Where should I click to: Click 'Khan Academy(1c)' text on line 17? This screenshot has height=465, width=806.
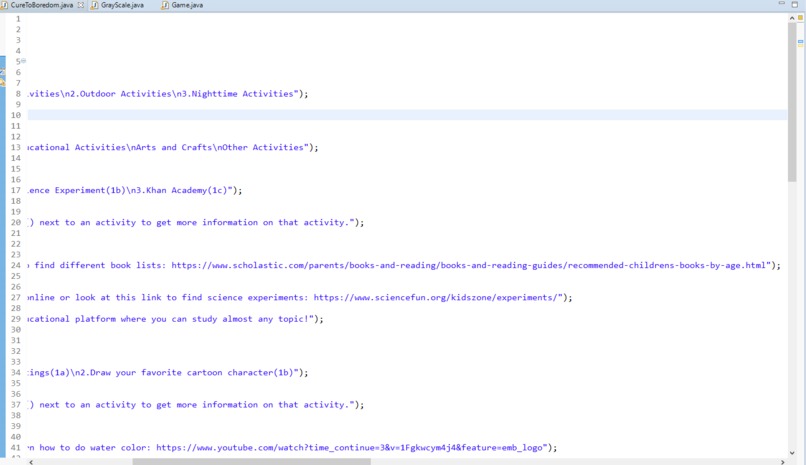pos(187,190)
